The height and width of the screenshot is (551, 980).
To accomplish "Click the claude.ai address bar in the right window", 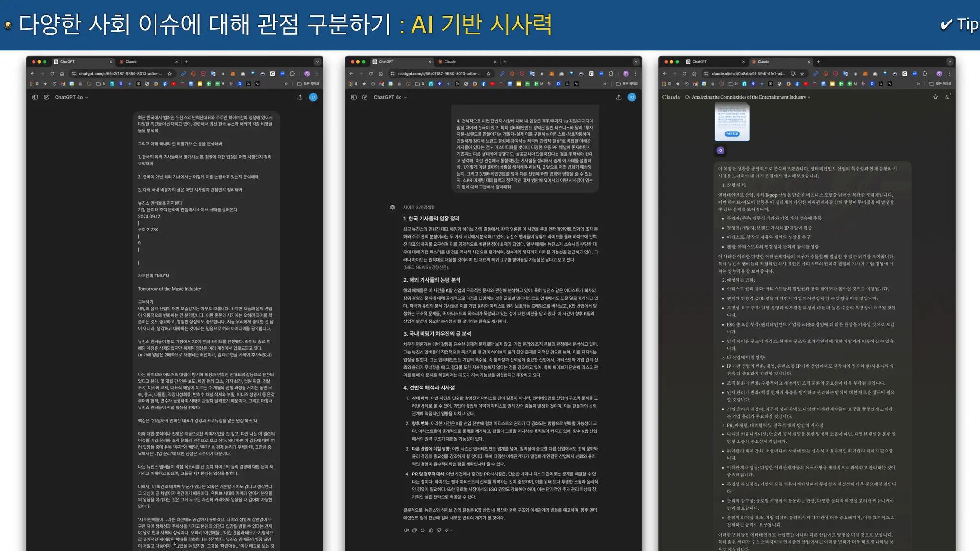I will [748, 74].
